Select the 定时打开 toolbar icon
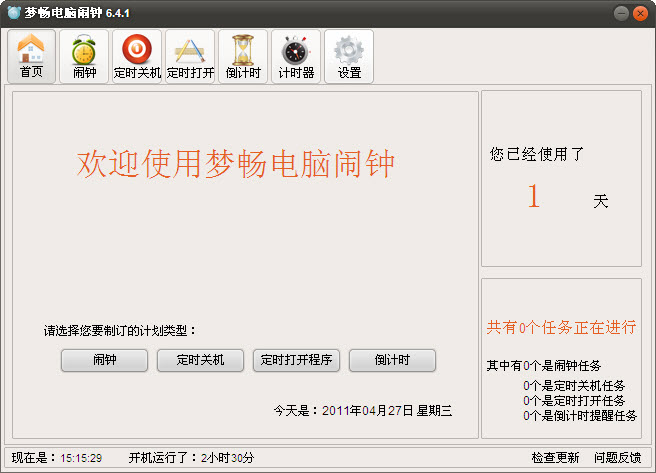 coord(190,56)
